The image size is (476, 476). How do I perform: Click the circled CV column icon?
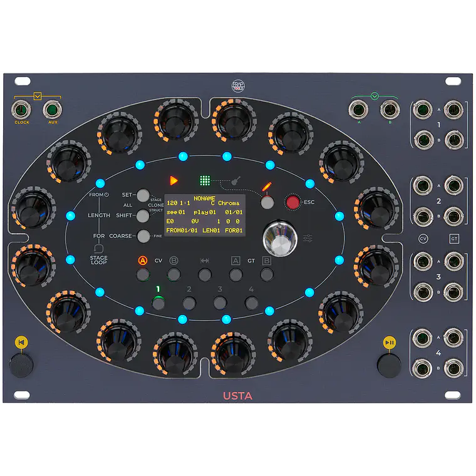click(x=423, y=239)
